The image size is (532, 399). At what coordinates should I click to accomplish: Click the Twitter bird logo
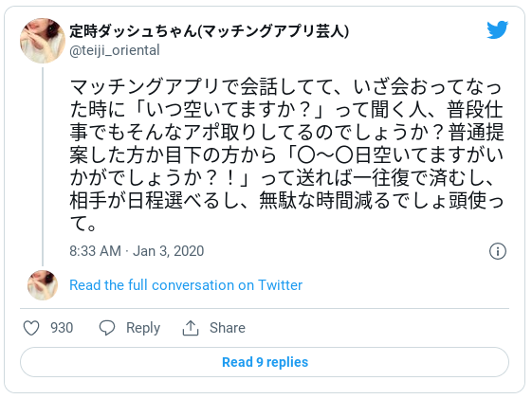click(x=497, y=29)
